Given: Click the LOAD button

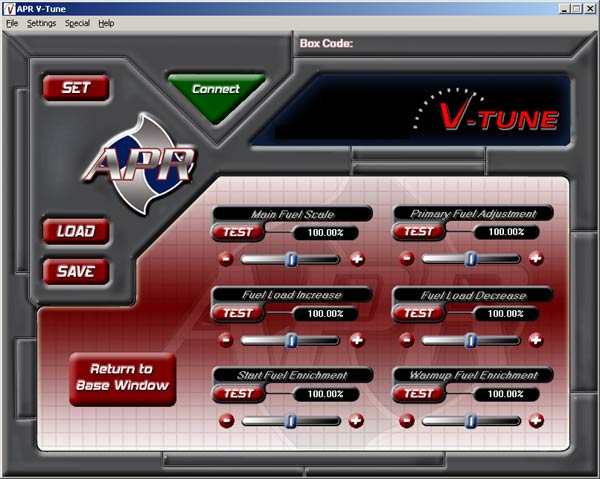Looking at the screenshot, I should click(76, 231).
